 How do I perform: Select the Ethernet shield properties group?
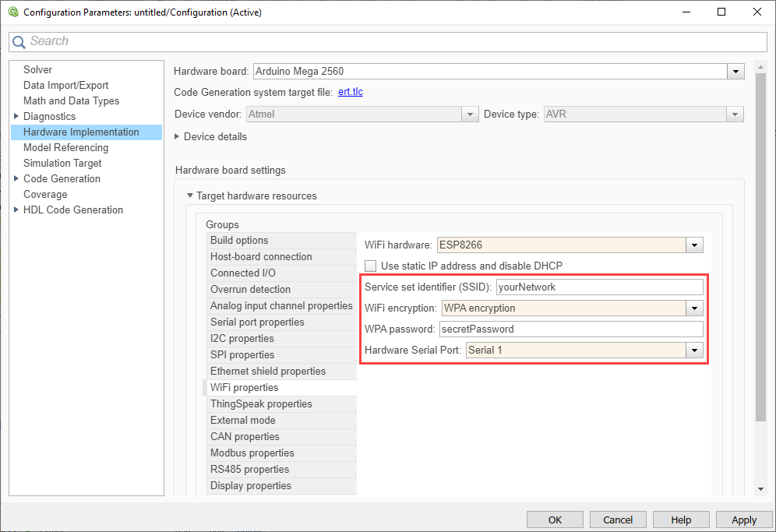click(268, 372)
